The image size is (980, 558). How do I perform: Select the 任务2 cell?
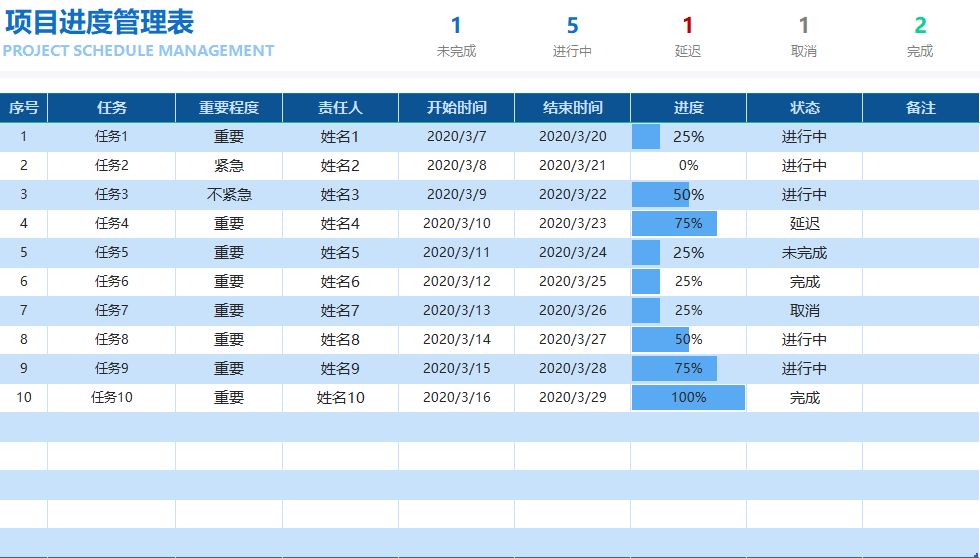pos(112,166)
